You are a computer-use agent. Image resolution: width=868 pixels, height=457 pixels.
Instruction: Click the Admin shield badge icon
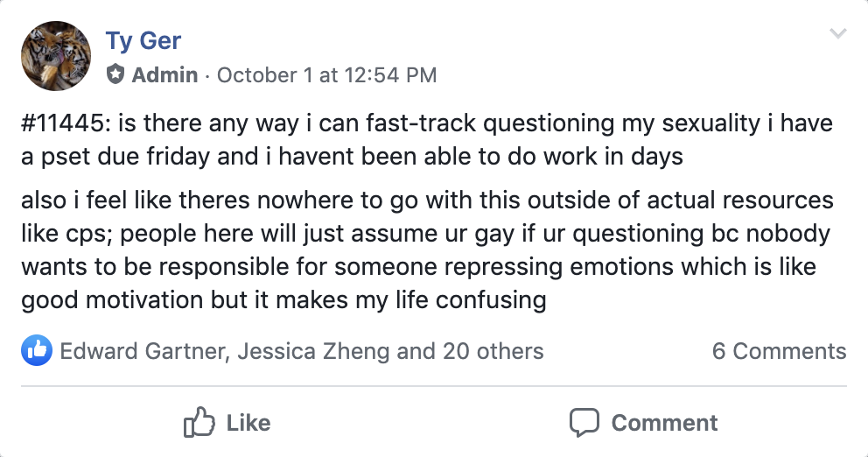115,75
